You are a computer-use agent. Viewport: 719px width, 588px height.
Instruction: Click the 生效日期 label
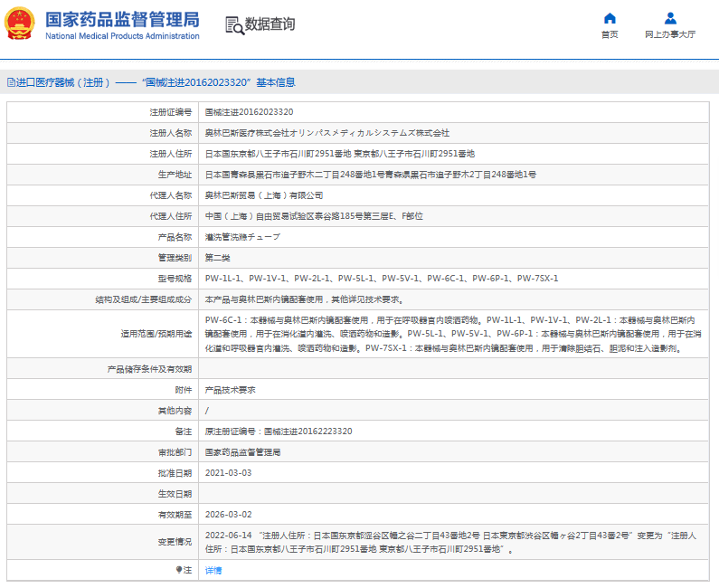click(175, 494)
